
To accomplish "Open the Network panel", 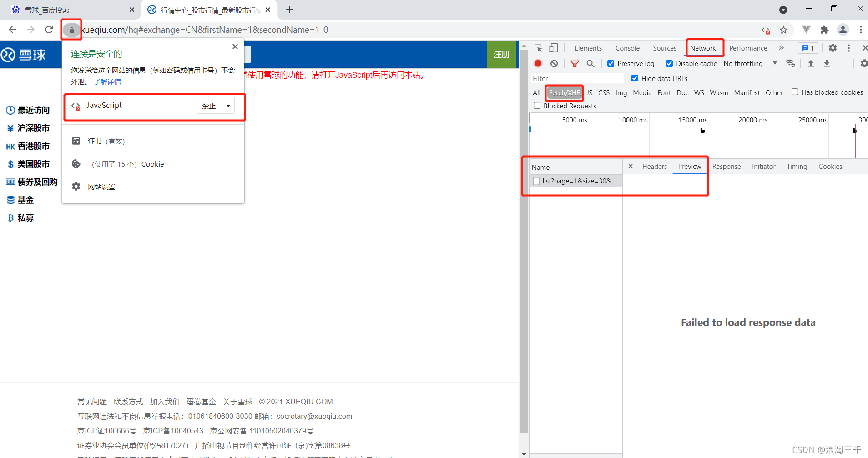I will [703, 48].
